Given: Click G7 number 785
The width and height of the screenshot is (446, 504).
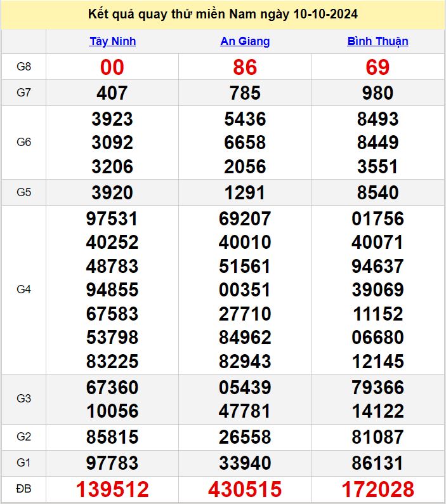Looking at the screenshot, I should 245,93.
